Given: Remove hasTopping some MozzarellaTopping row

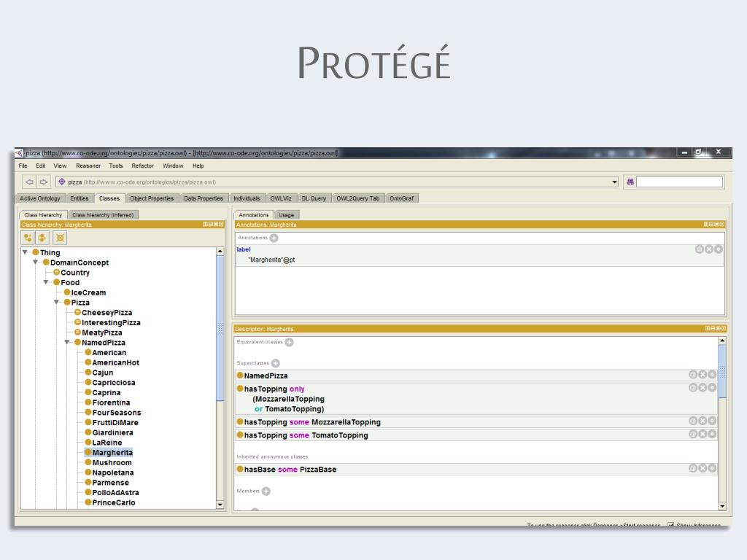Looking at the screenshot, I should (x=703, y=421).
